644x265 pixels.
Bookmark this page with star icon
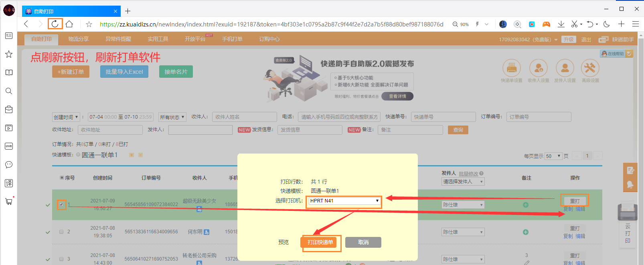coord(89,24)
